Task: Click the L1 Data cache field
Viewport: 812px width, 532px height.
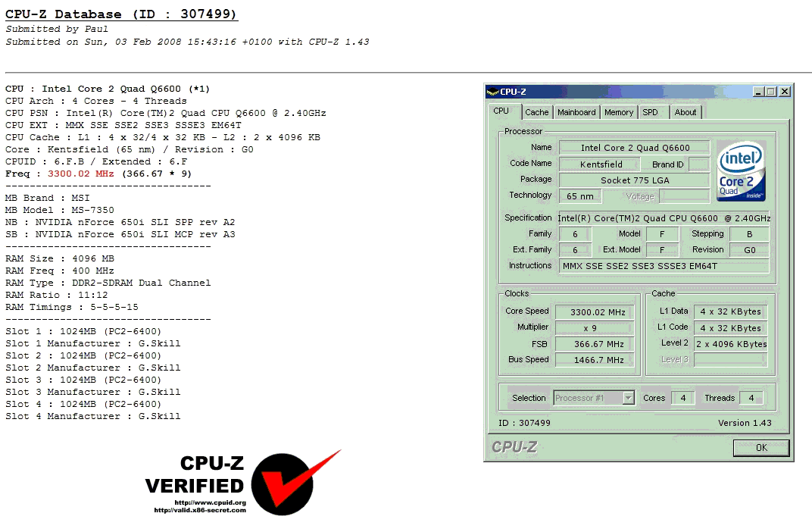Action: (731, 311)
